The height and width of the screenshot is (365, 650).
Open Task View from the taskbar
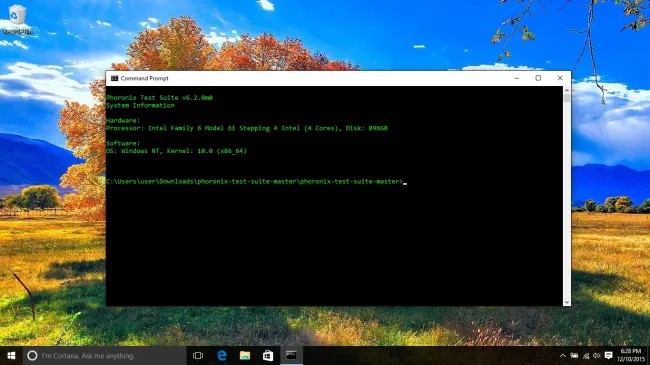(198, 355)
